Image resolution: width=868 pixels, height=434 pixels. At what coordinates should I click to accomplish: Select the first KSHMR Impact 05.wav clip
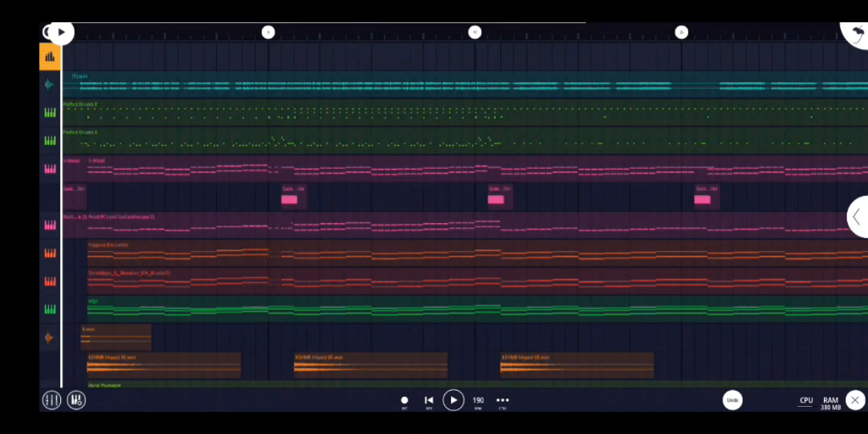164,366
